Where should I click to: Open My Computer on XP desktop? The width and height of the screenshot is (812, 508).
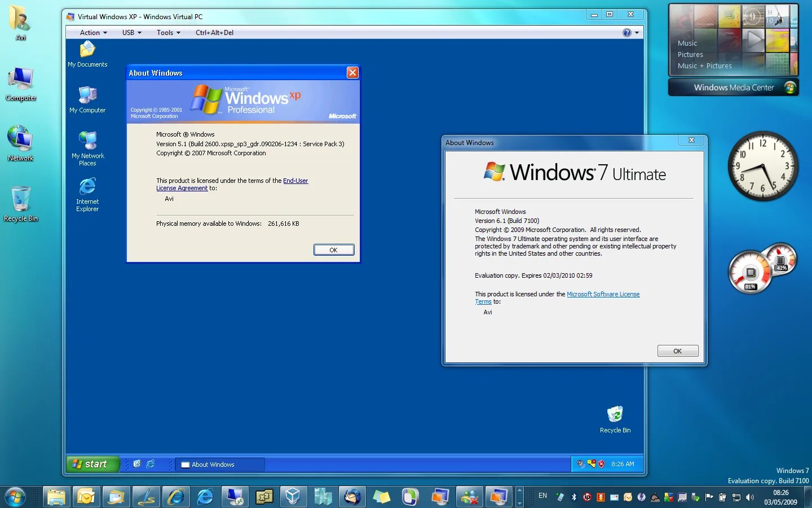coord(87,100)
